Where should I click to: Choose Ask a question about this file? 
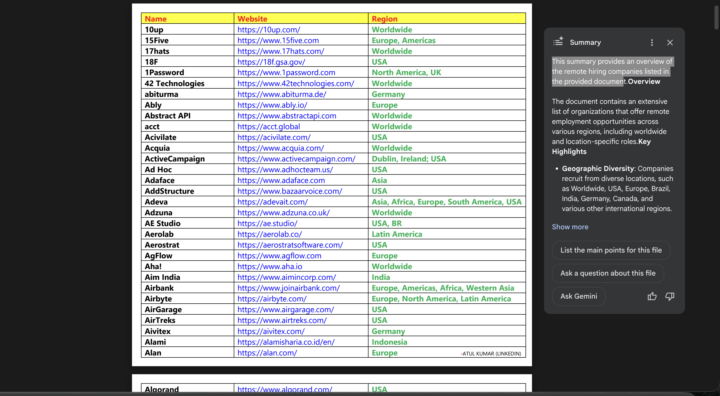click(x=608, y=273)
